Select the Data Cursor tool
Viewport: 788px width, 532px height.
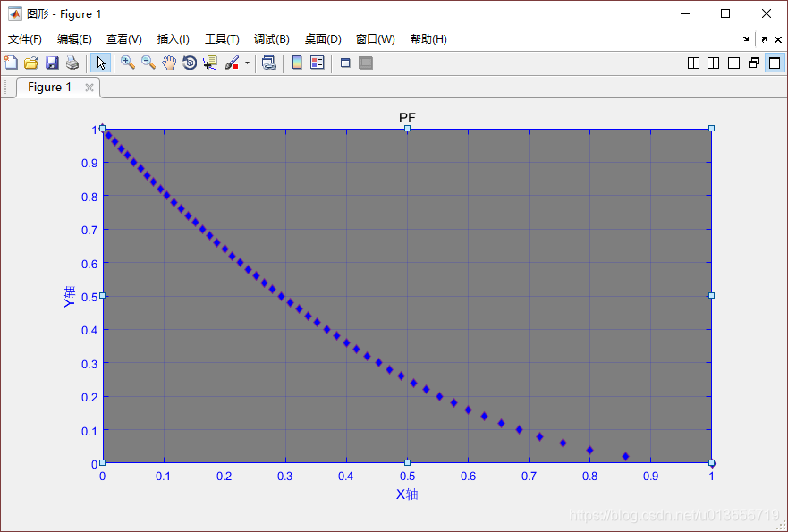(210, 63)
